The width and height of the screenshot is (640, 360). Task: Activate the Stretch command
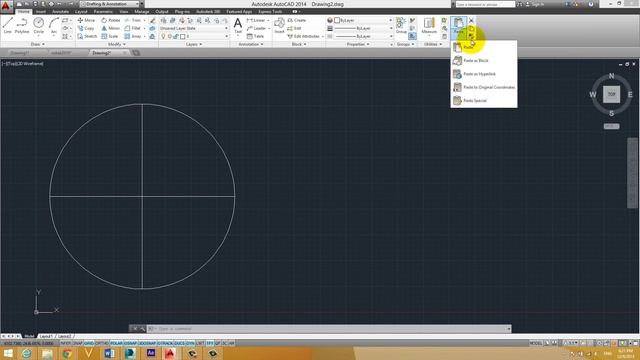click(87, 36)
